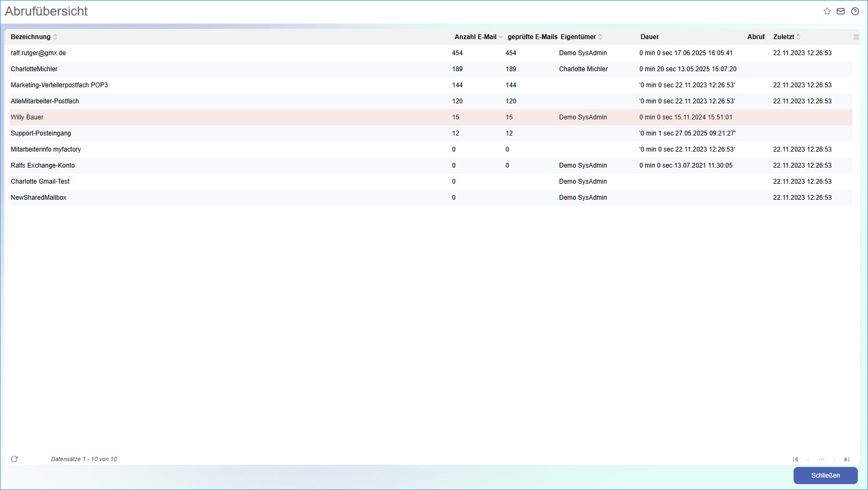Select the Willy Bauer entry
This screenshot has width=868, height=490.
click(27, 117)
